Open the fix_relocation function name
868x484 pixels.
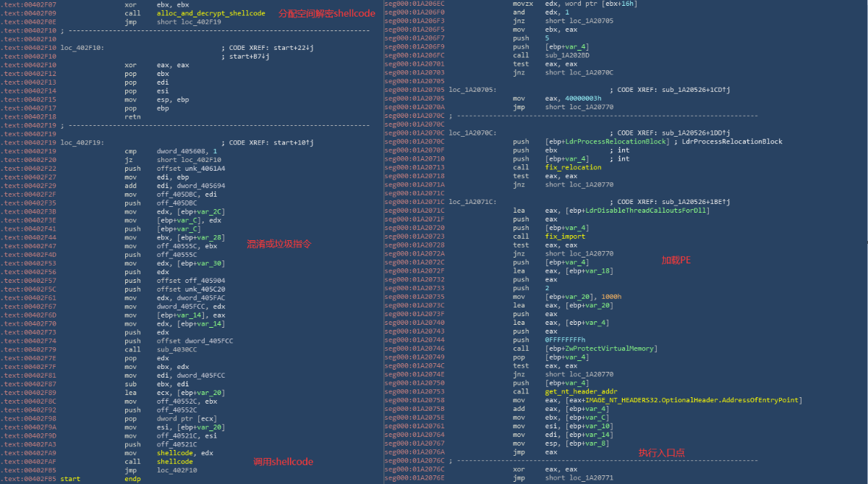pyautogui.click(x=573, y=167)
